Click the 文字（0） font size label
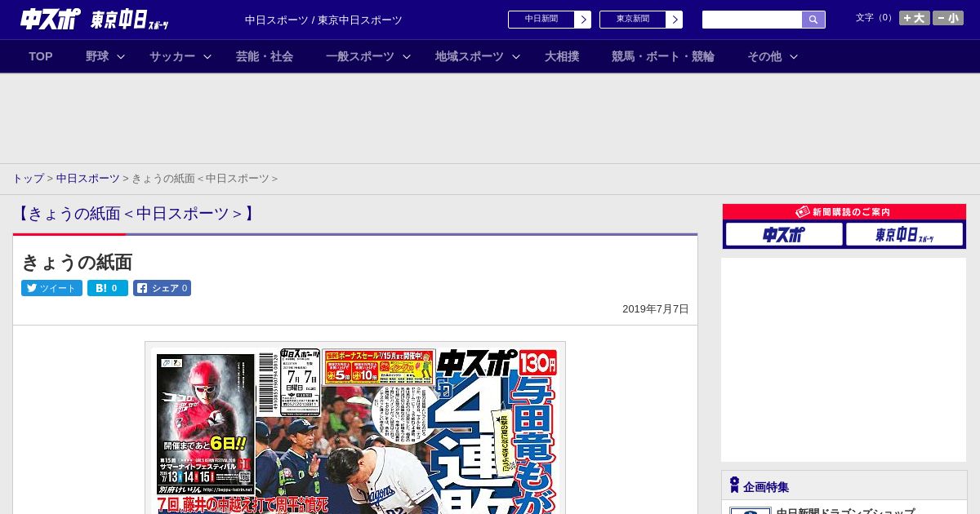Image resolution: width=980 pixels, height=514 pixels. tap(875, 18)
